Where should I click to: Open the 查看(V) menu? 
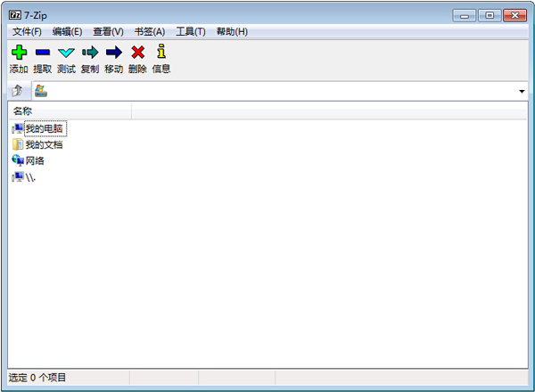click(108, 32)
